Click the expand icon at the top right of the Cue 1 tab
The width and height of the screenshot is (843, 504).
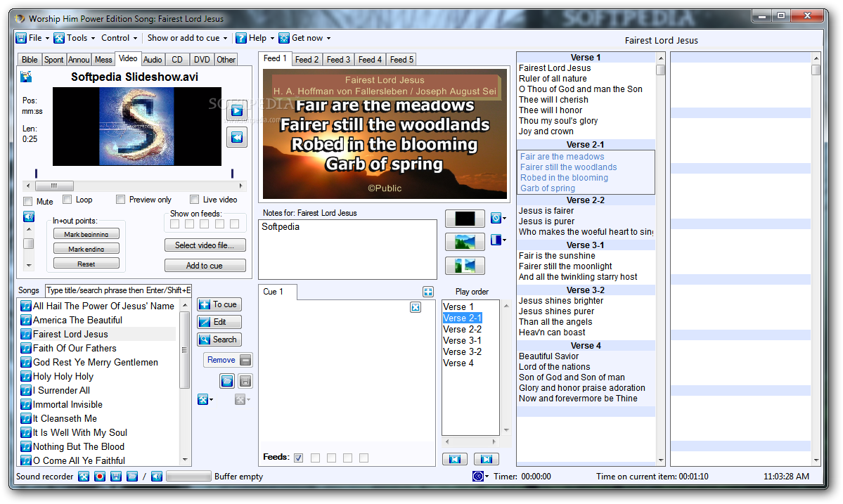(428, 292)
